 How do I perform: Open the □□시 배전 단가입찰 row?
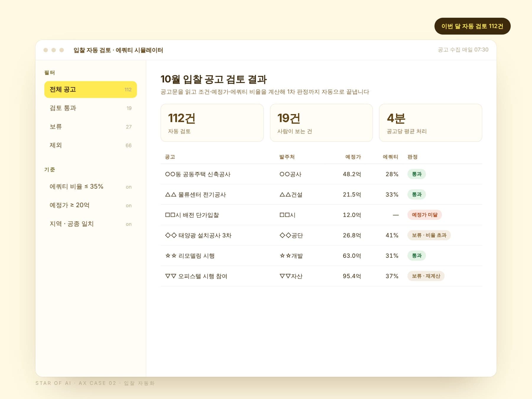coord(321,215)
